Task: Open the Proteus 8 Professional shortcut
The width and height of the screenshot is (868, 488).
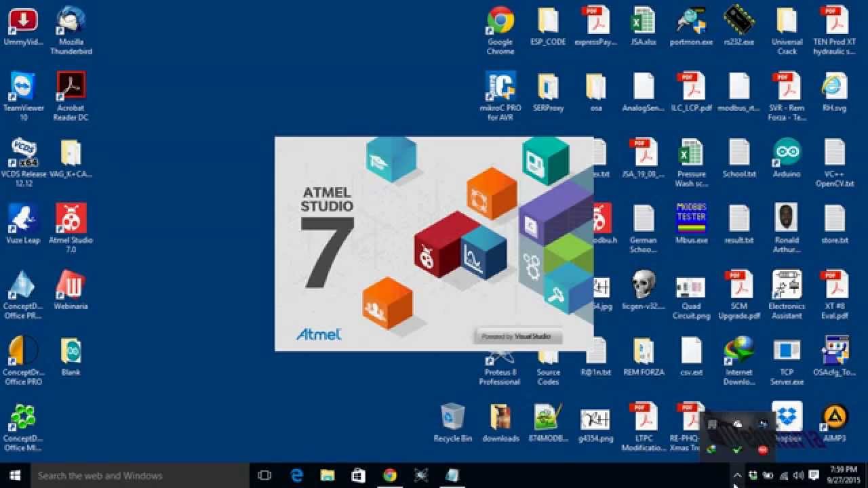Action: tap(500, 366)
